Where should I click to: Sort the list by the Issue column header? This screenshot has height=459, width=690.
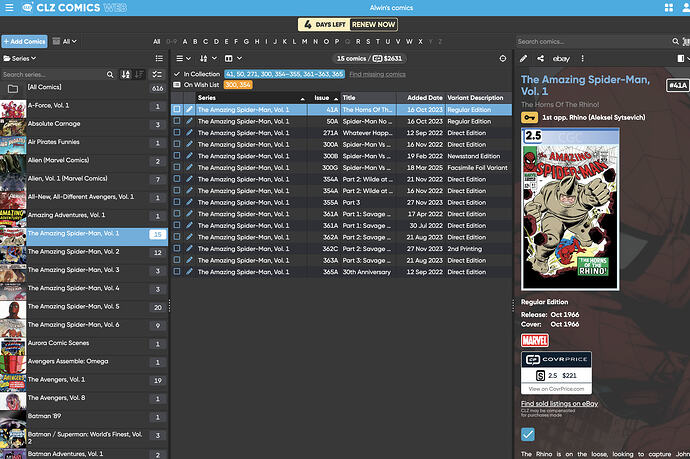click(324, 98)
